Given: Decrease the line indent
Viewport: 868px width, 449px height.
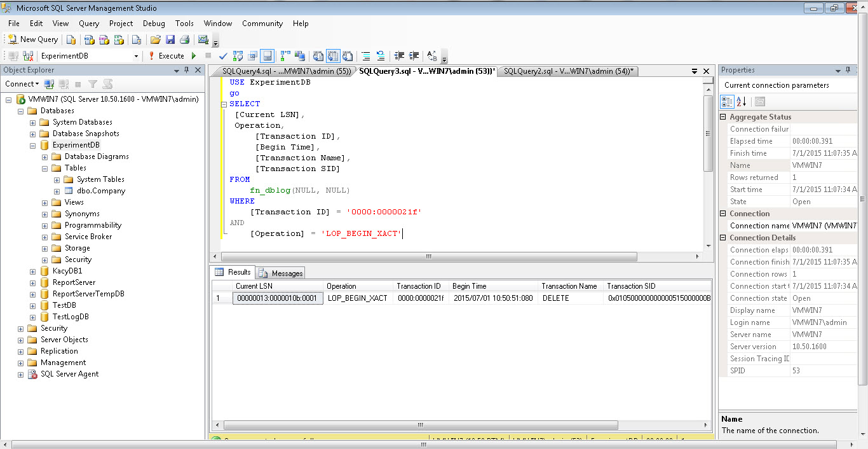Looking at the screenshot, I should 399,56.
